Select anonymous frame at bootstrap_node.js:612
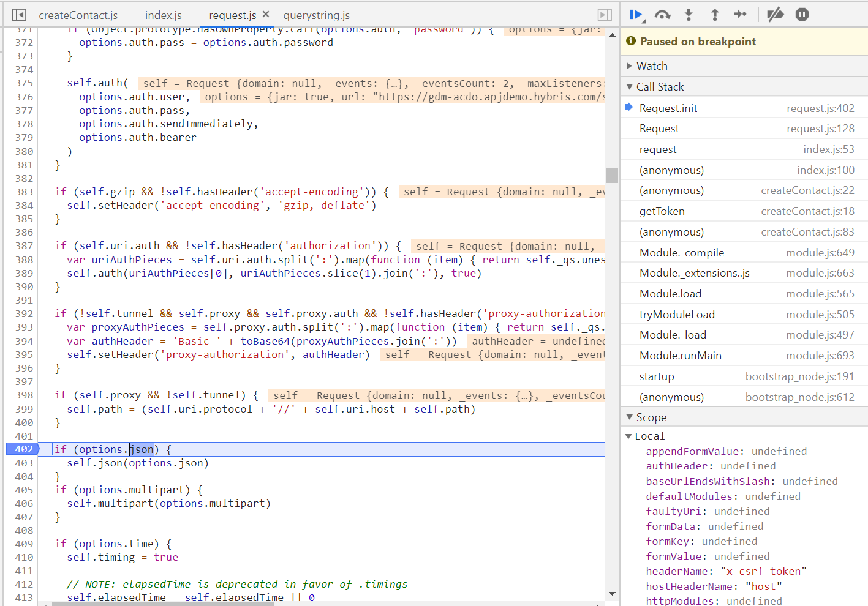The width and height of the screenshot is (868, 606). (744, 397)
